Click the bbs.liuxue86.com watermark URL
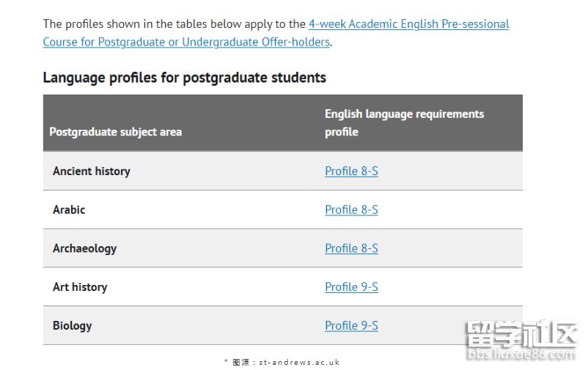This screenshot has height=370, width=588. point(521,355)
